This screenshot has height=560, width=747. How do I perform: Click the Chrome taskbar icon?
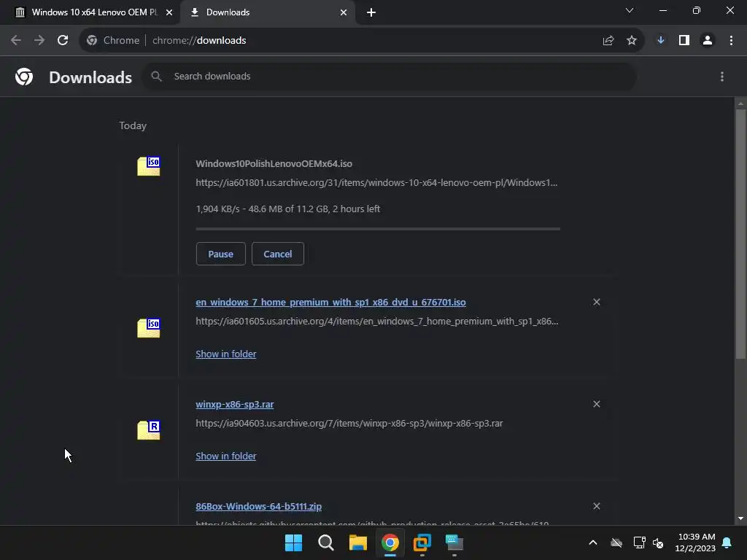pos(390,542)
